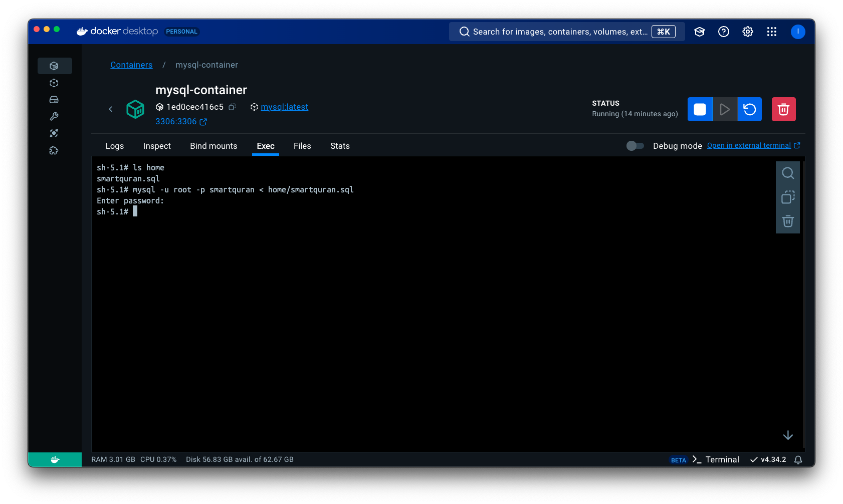Click the teal container cube icon
The height and width of the screenshot is (504, 843).
coord(135,109)
